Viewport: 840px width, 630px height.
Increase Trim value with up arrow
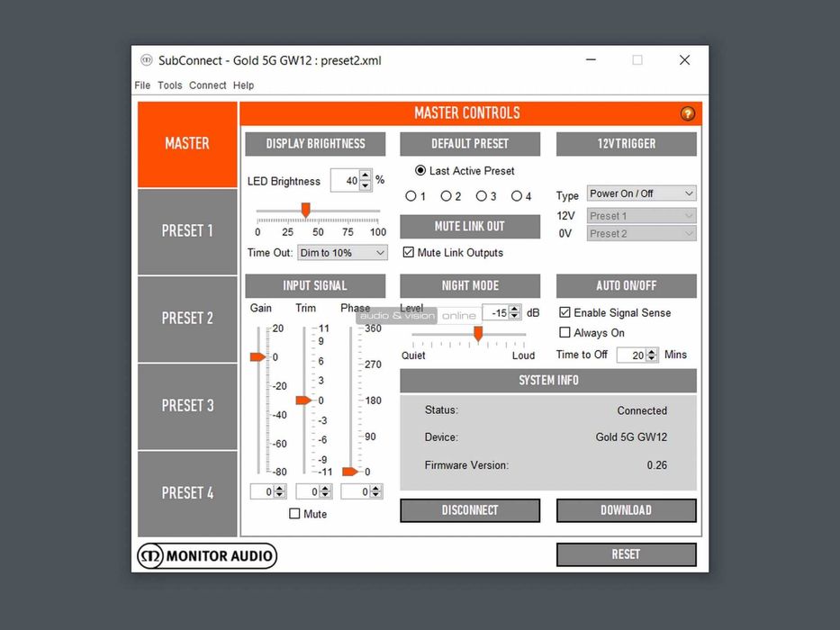tap(325, 488)
